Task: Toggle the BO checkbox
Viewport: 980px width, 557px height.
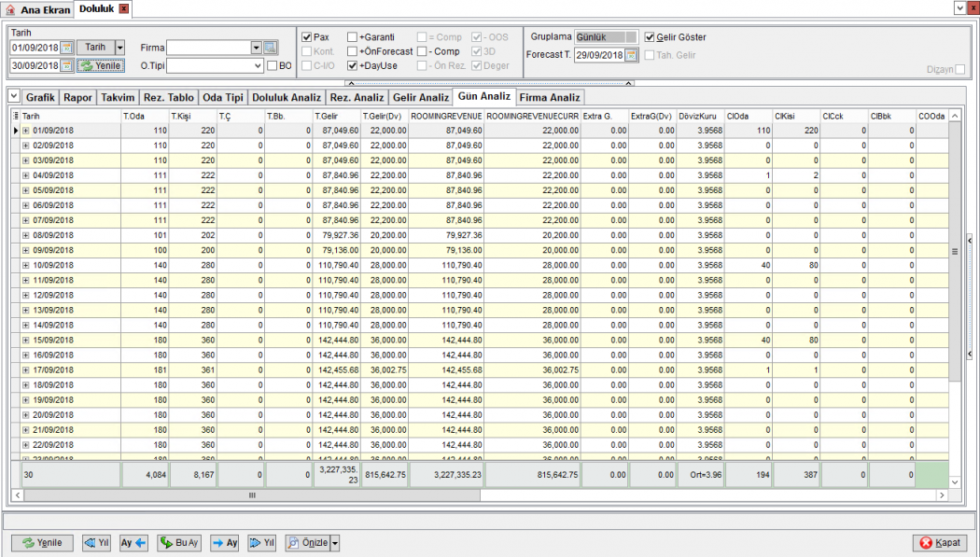Action: (x=272, y=65)
